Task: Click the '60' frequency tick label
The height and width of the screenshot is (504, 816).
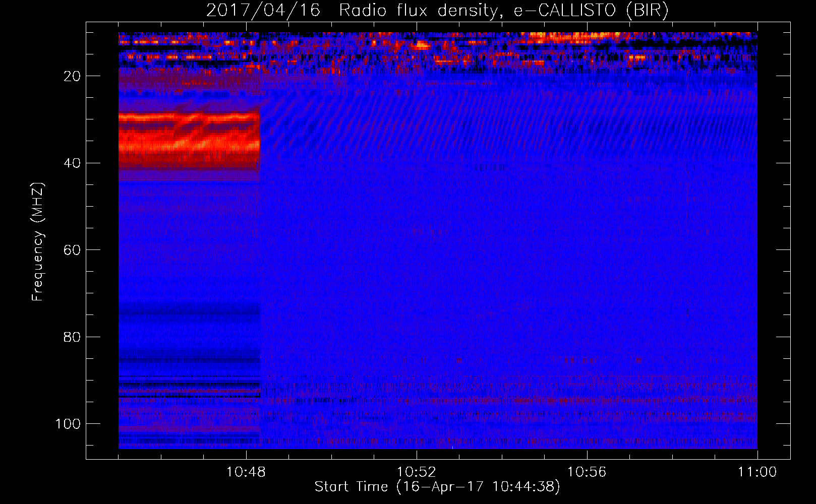Action: [x=72, y=250]
